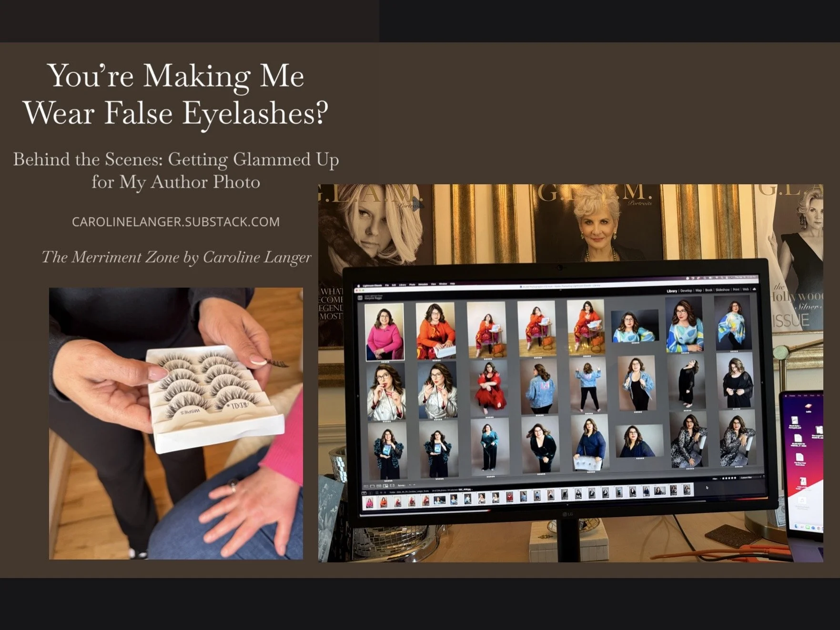840x630 pixels.
Task: Click the filmstrip grid shortcut icon
Action: click(x=377, y=493)
